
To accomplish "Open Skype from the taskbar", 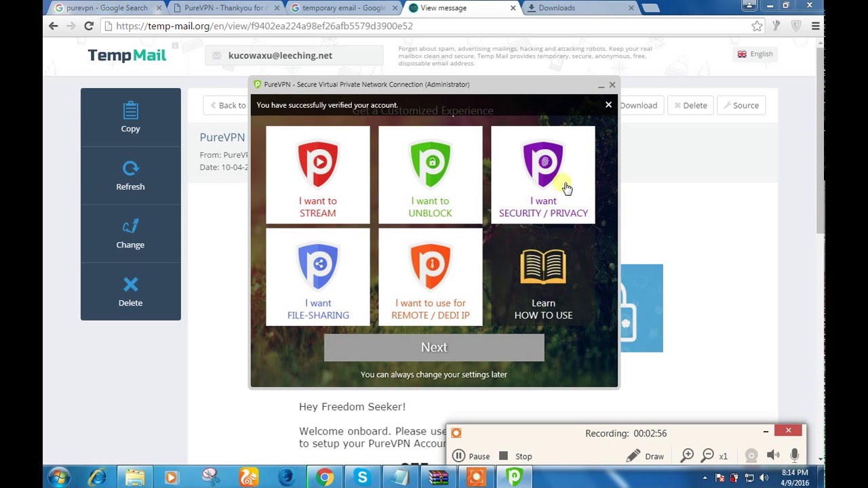I will click(x=362, y=477).
